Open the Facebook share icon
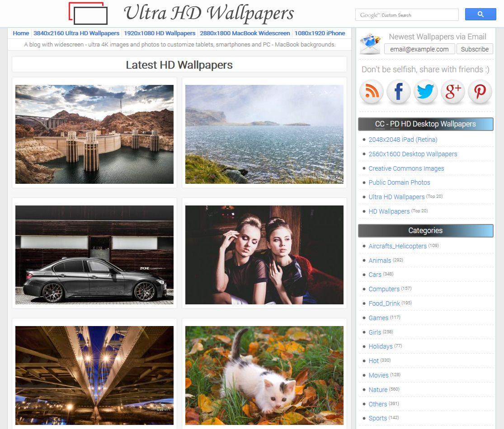This screenshot has width=504, height=429. 398,92
